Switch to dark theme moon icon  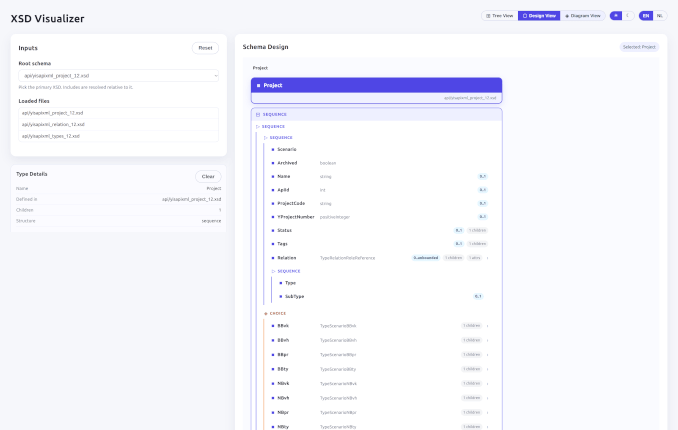click(629, 16)
